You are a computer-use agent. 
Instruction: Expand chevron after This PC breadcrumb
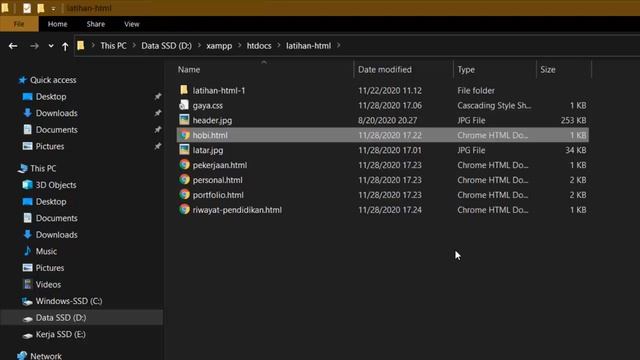[x=134, y=46]
